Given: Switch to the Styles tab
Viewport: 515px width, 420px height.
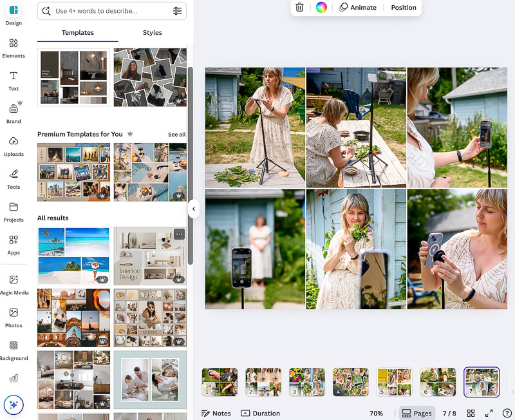Looking at the screenshot, I should (x=152, y=33).
